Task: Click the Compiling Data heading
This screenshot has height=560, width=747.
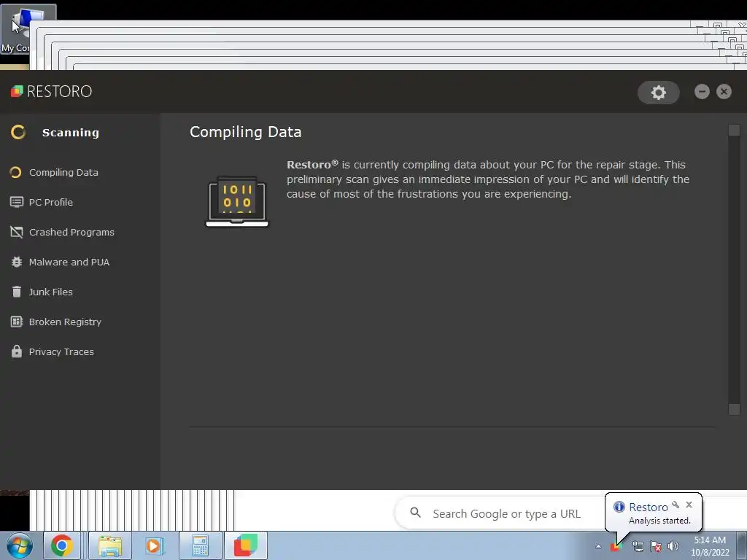Action: pyautogui.click(x=245, y=132)
